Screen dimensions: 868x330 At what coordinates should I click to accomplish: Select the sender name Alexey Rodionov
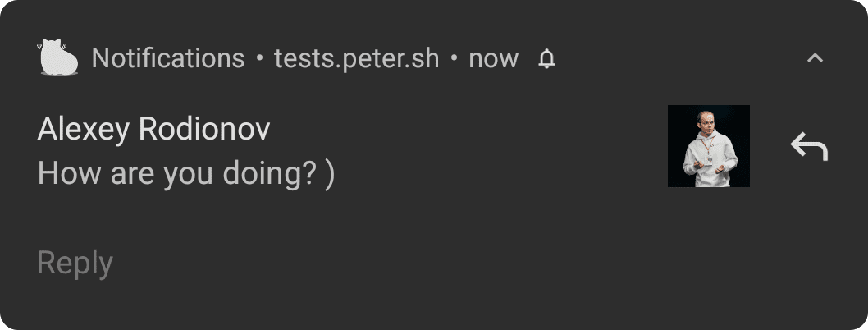tap(153, 129)
